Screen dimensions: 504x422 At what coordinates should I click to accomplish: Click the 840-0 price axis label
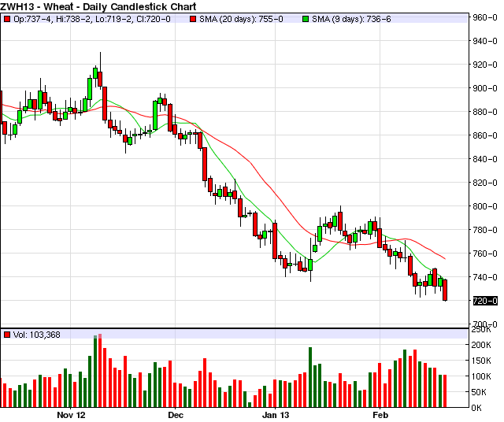click(485, 159)
